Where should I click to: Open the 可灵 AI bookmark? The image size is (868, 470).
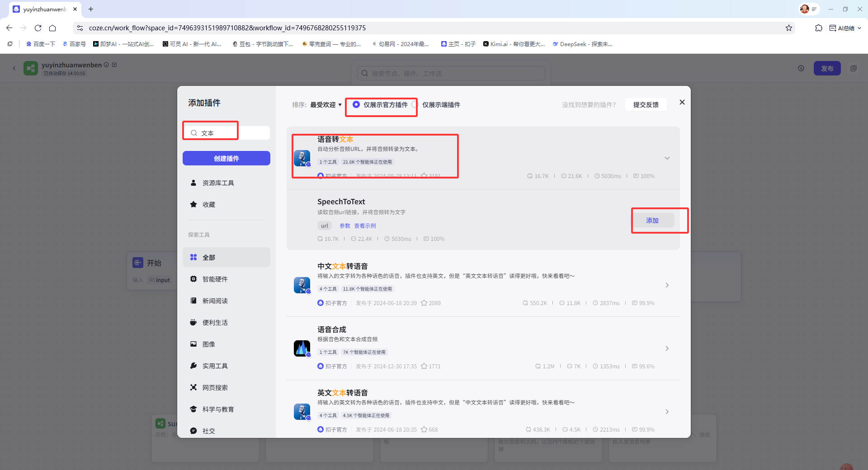pos(192,44)
